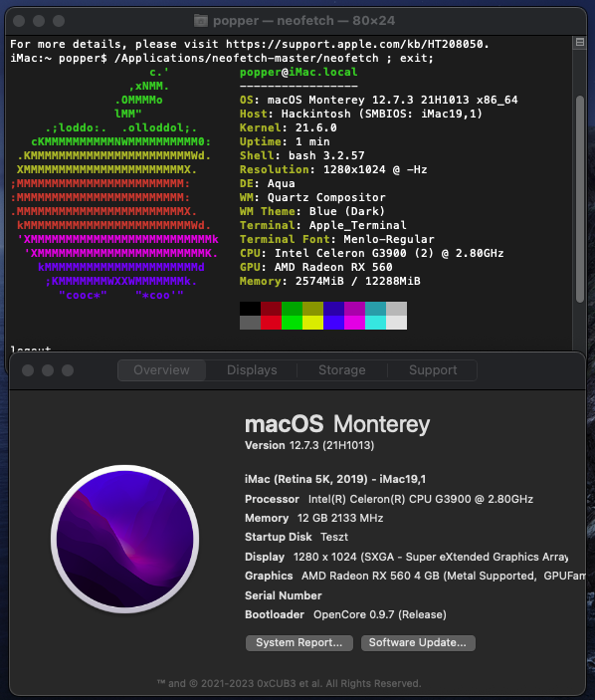
Task: Open the Support tab
Action: tap(433, 370)
